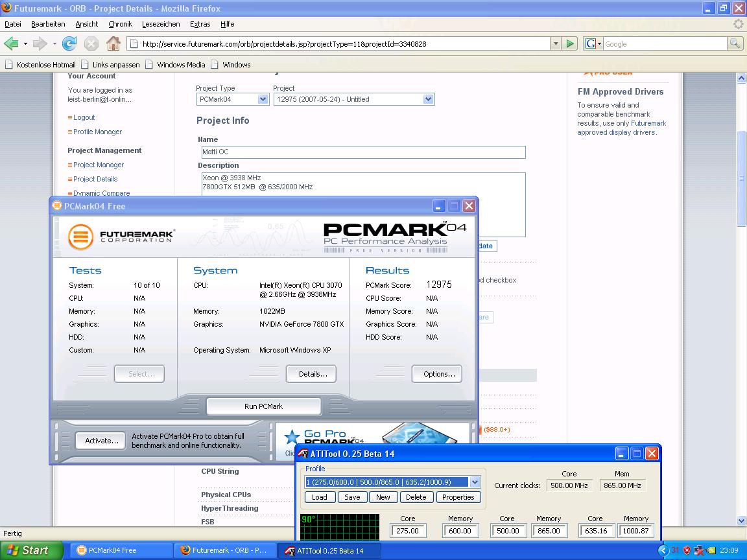This screenshot has width=747, height=560.
Task: Click the page scrollbar up arrow
Action: (x=741, y=78)
